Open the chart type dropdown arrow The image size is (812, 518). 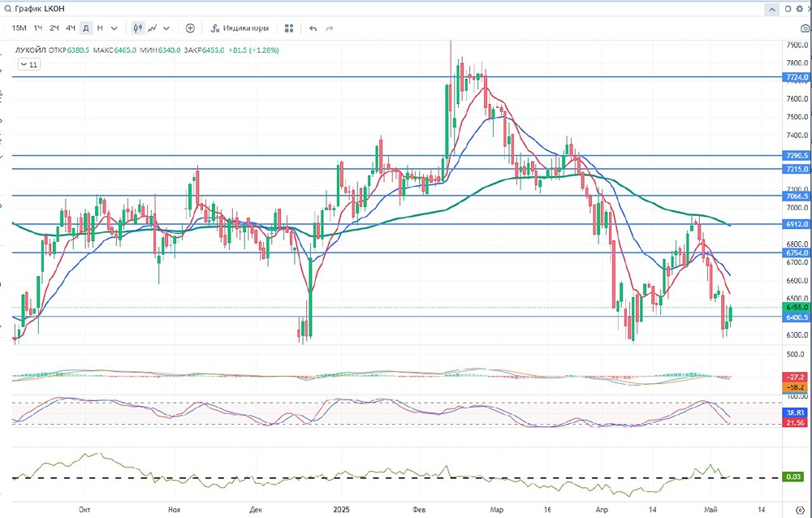[x=166, y=28]
